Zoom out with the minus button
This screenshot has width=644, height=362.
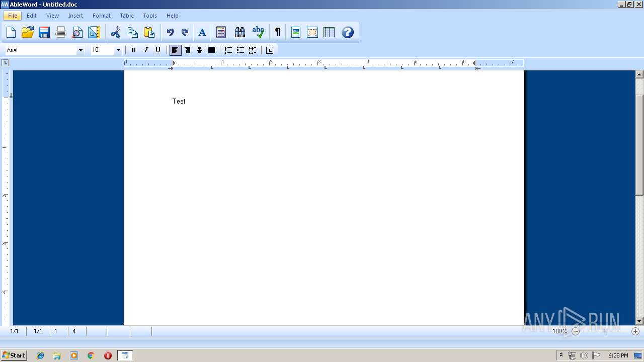coord(576,331)
